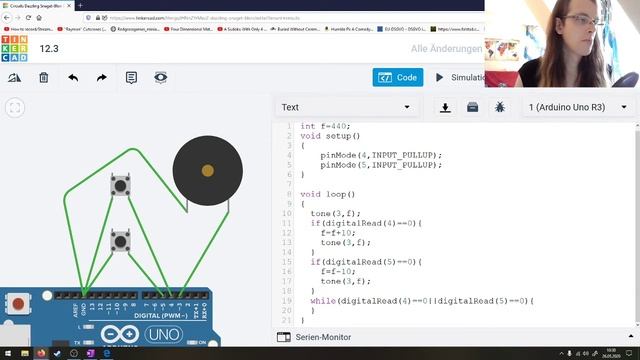
Task: Click the 'void loop()' line
Action: point(328,194)
